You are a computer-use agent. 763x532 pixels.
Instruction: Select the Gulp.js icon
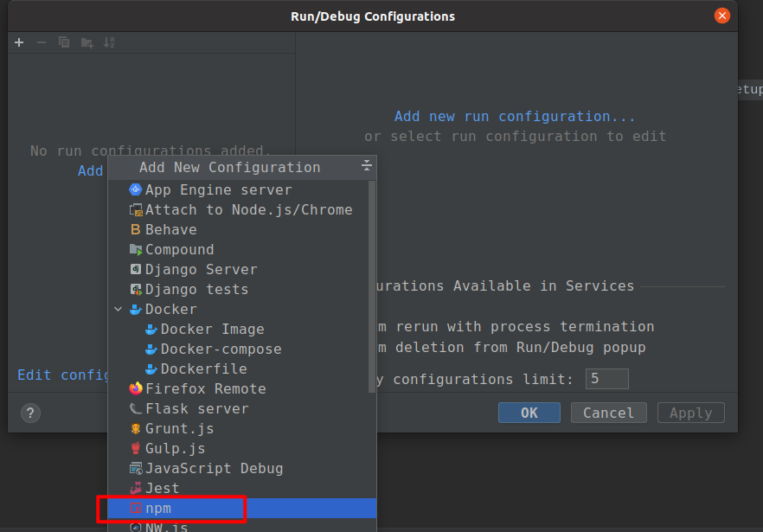tap(135, 449)
